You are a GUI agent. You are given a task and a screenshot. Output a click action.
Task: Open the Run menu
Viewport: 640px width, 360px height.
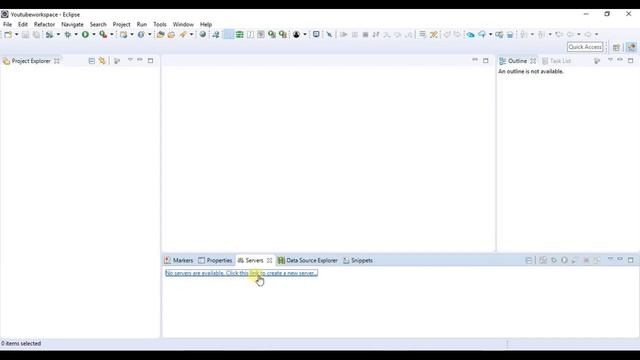pyautogui.click(x=142, y=24)
